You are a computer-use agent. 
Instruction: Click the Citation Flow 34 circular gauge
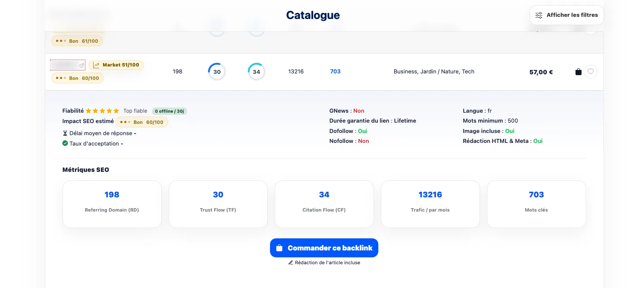click(x=257, y=72)
